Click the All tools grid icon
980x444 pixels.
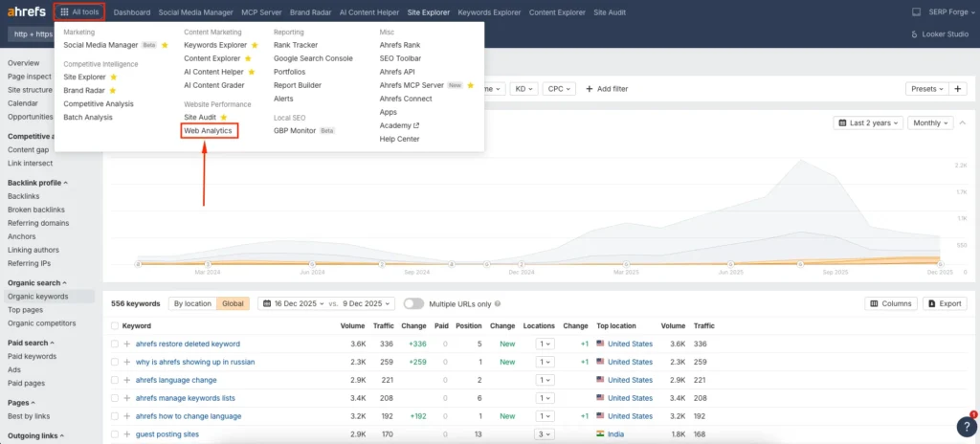coord(63,12)
